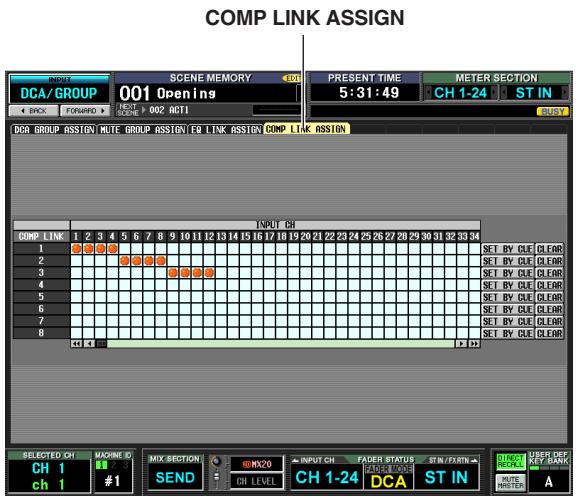Click the channel grid scrollbar track

[x=281, y=344]
